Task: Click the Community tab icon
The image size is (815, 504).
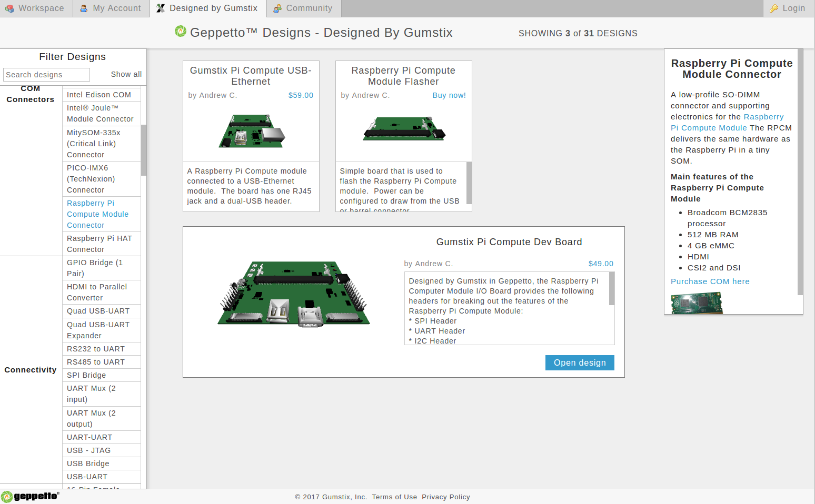Action: pos(277,8)
